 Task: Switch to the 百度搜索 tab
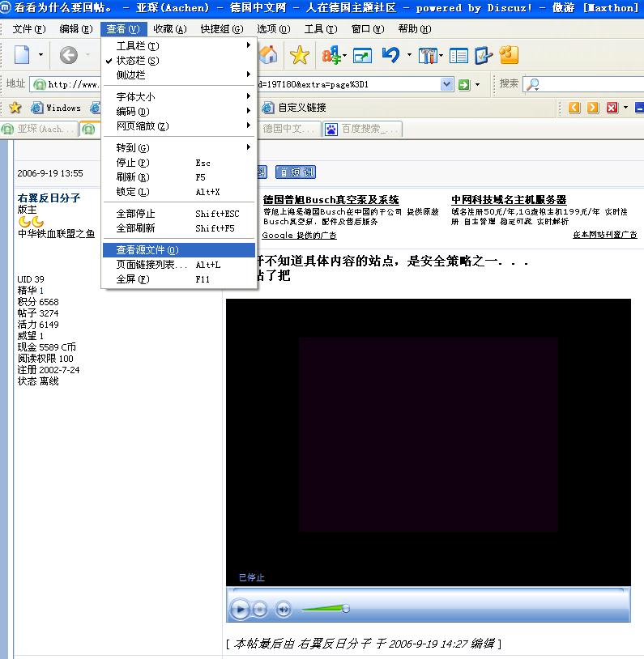362,129
